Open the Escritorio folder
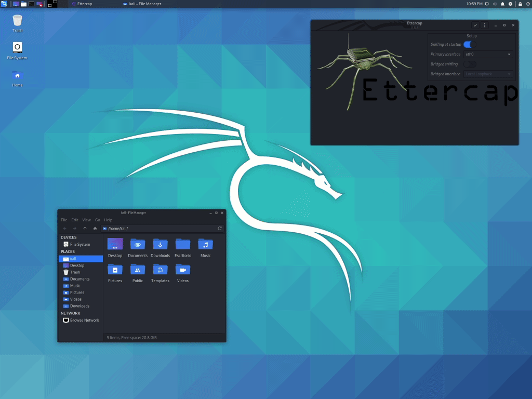Image resolution: width=532 pixels, height=399 pixels. (182, 244)
